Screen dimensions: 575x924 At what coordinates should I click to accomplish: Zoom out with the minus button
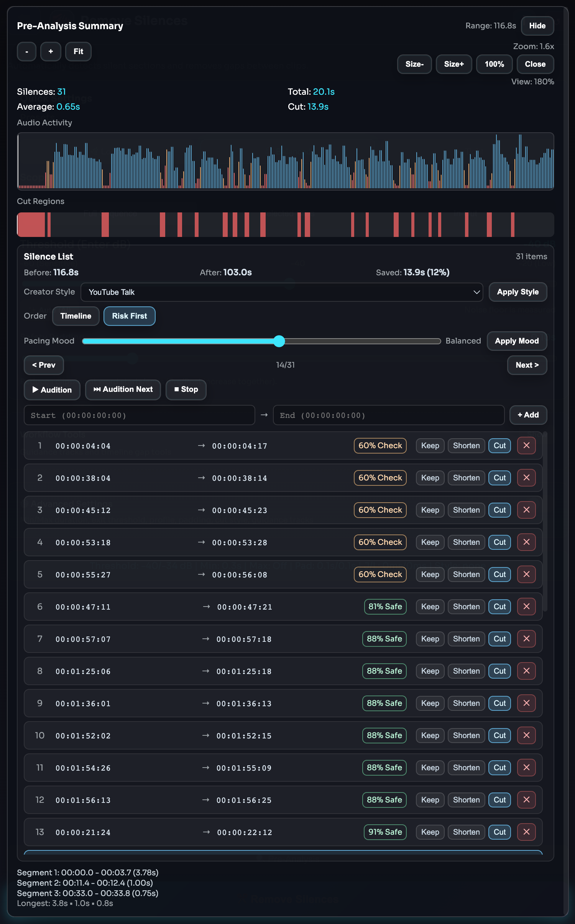26,51
